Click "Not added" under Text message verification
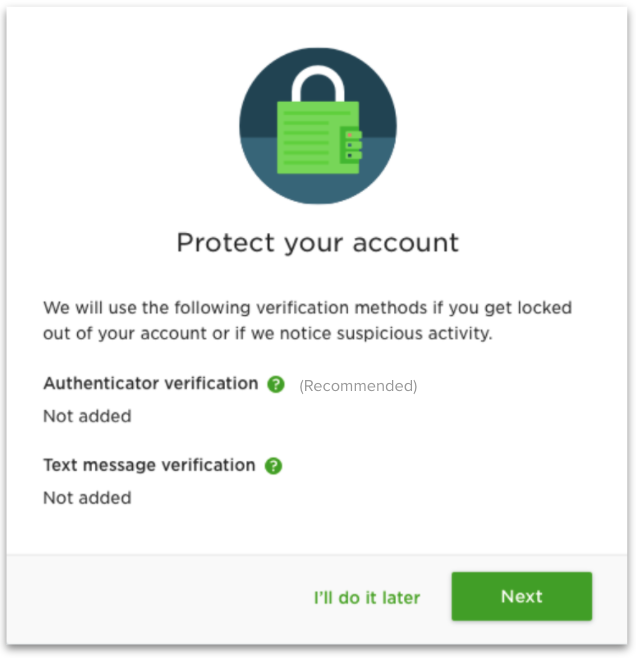Screen dimensions: 636x658 click(x=87, y=497)
